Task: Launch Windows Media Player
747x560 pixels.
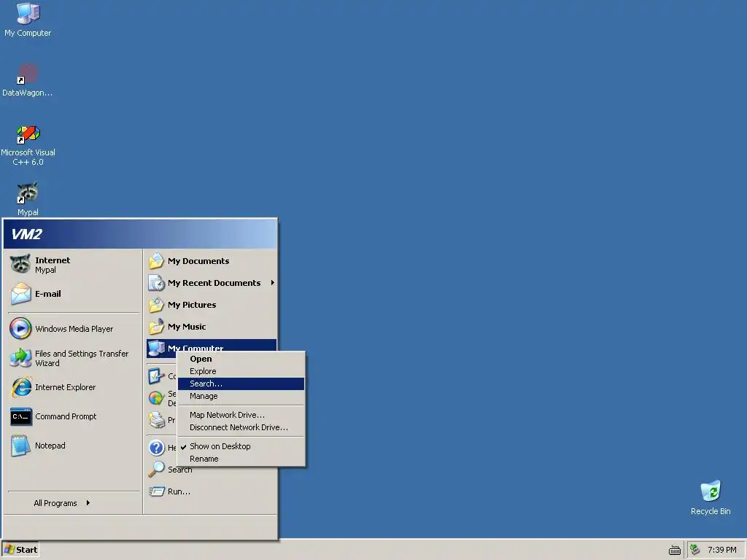Action: click(x=73, y=329)
